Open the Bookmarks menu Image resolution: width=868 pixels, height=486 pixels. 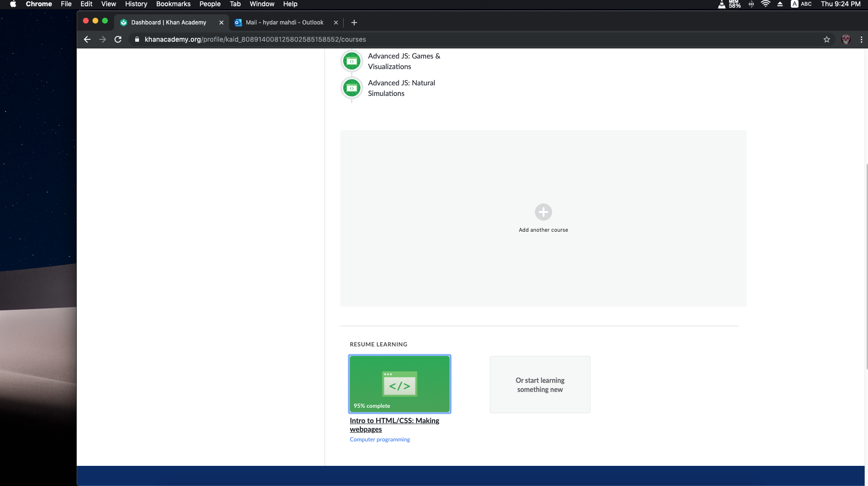point(174,4)
